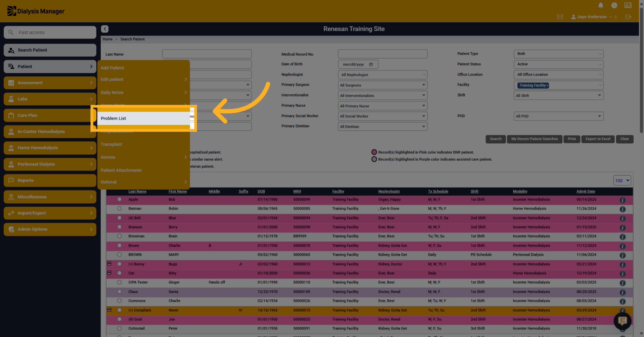Click the Dialysis Manager logo
The width and height of the screenshot is (644, 337).
[x=36, y=11]
